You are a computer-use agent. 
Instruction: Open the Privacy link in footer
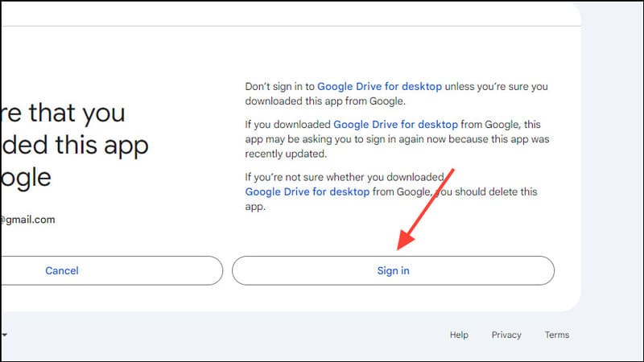[506, 335]
